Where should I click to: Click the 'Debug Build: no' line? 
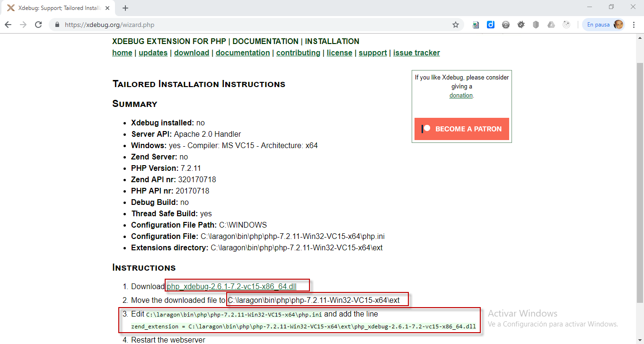pyautogui.click(x=160, y=203)
